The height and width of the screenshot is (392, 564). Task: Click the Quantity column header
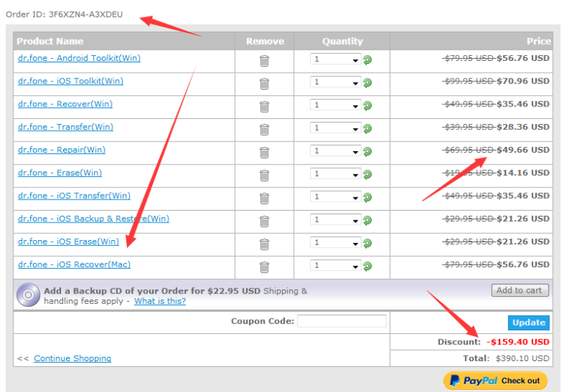click(342, 41)
